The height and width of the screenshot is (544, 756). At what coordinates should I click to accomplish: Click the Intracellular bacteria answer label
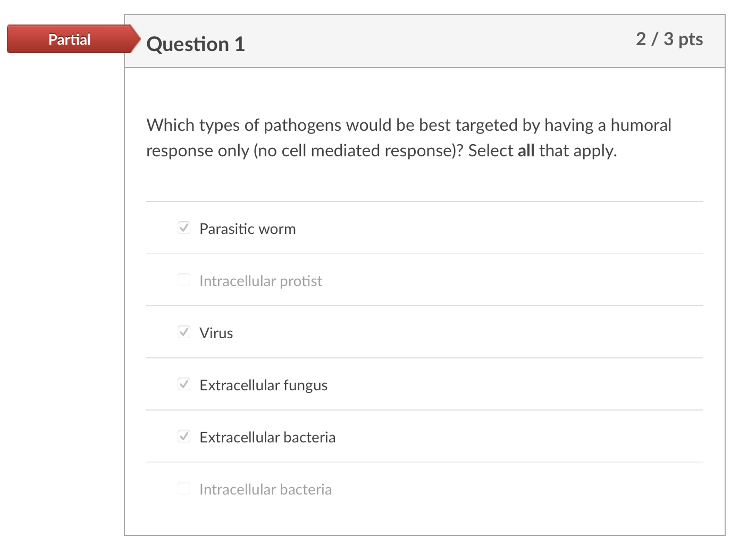pos(265,490)
